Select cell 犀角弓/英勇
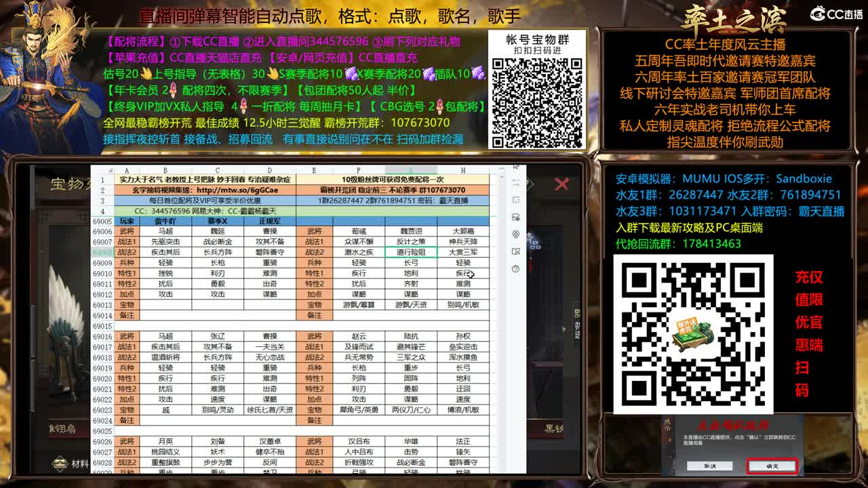The image size is (868, 488). pos(359,410)
